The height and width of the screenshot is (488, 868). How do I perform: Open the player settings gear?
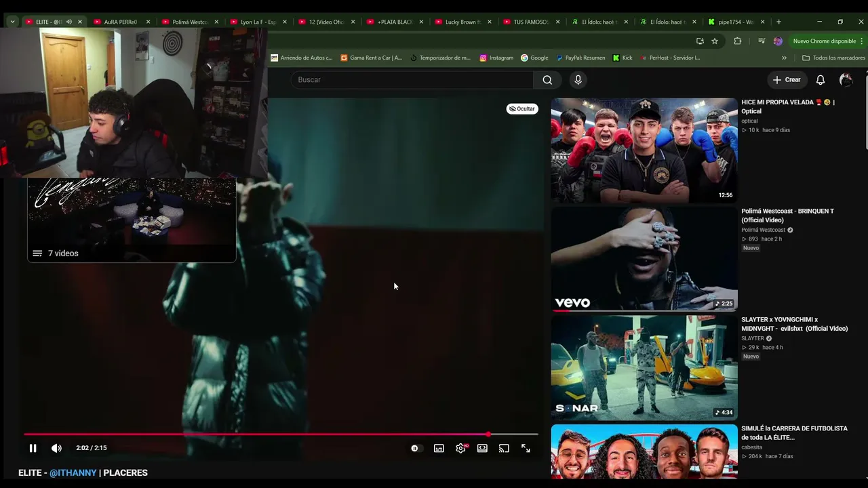coord(461,448)
